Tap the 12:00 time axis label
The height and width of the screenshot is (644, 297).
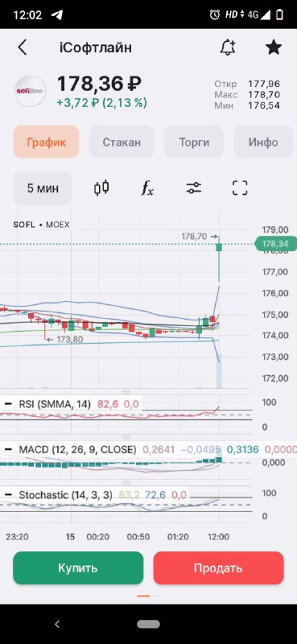pyautogui.click(x=219, y=537)
